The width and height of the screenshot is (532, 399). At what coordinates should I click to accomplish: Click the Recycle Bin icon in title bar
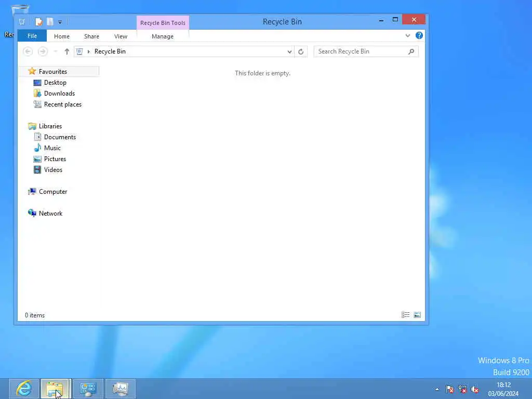(x=22, y=22)
